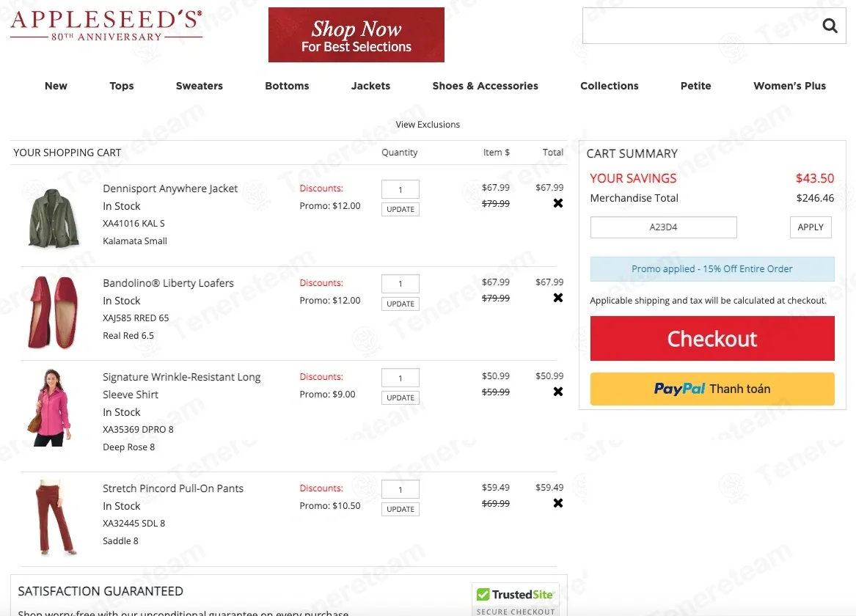Image resolution: width=856 pixels, height=616 pixels.
Task: Click the 'Promo applied - 15% Off Entire Order' banner
Action: coord(712,269)
